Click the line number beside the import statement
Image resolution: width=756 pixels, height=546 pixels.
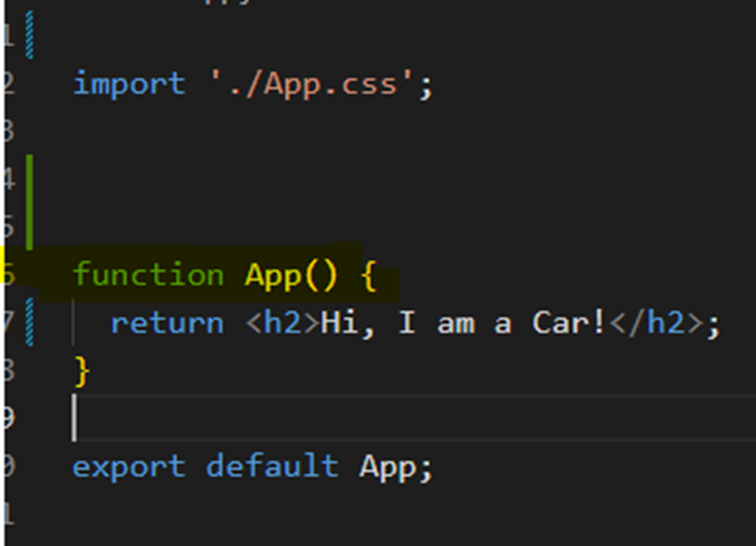[8, 83]
